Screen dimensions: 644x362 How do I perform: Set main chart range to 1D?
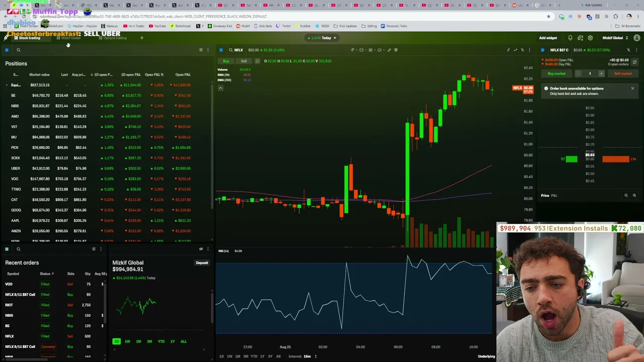221,356
